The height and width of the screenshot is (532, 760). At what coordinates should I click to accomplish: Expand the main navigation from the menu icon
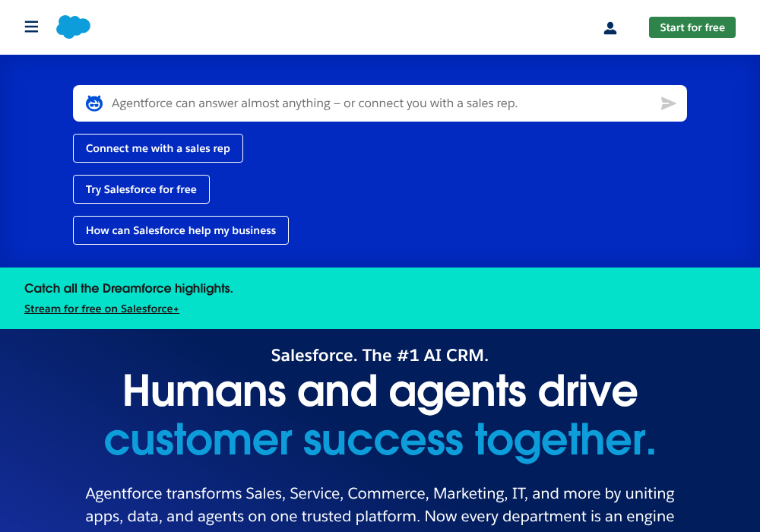(x=31, y=27)
